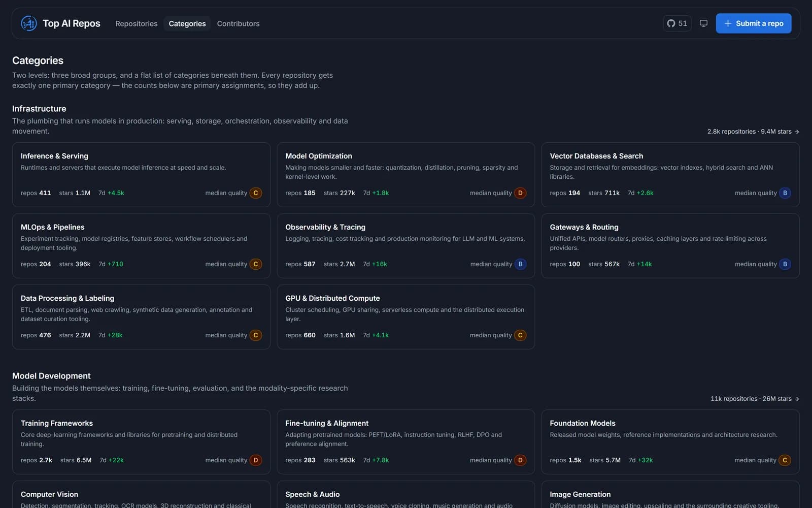Click the repos 411 count on Inference & Serving

click(x=36, y=193)
